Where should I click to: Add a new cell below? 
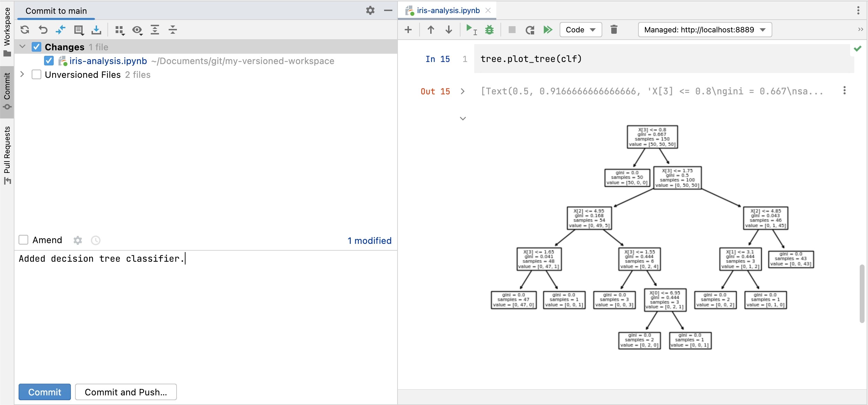click(408, 30)
